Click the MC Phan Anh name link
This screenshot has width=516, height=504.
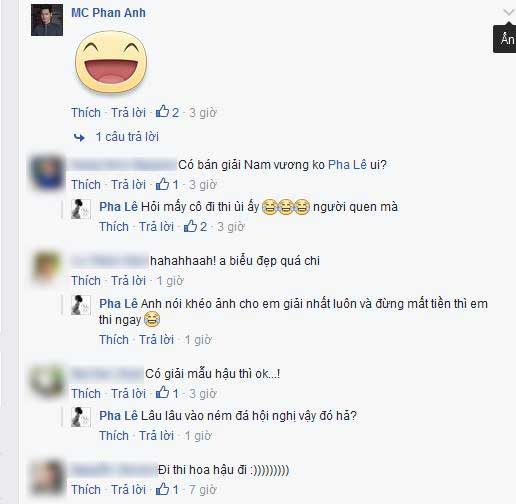click(108, 13)
